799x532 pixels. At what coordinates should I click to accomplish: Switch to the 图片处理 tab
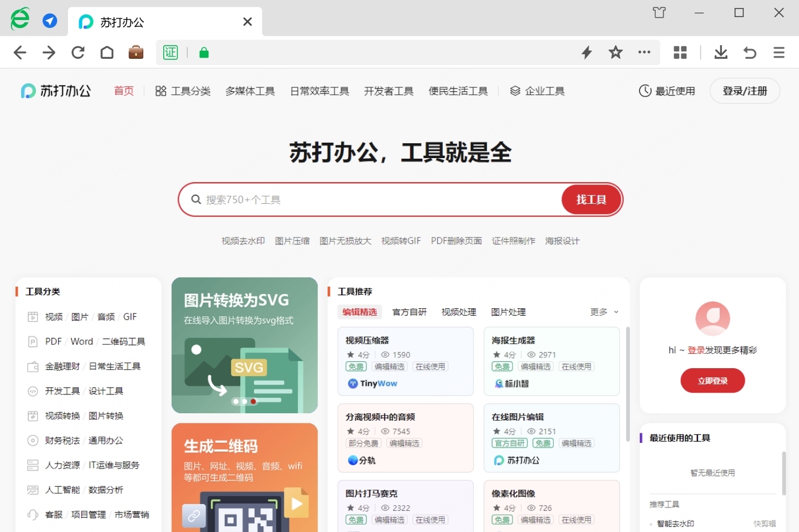point(509,312)
